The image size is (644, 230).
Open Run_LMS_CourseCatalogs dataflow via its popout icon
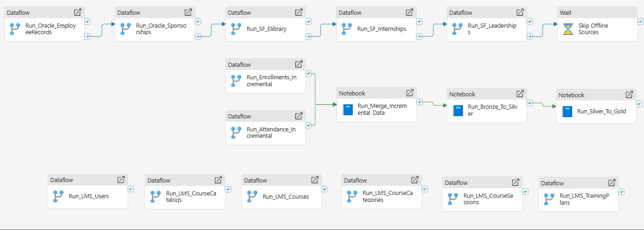pyautogui.click(x=218, y=180)
